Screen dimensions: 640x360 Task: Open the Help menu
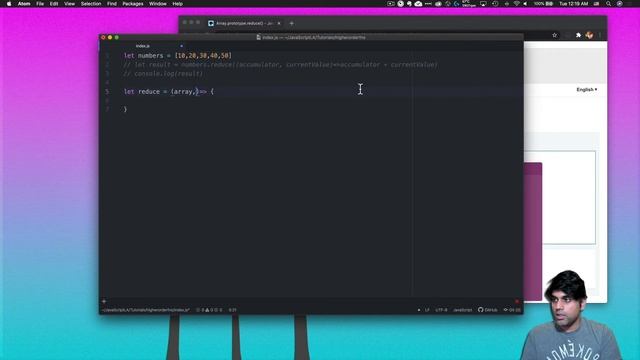(x=178, y=4)
